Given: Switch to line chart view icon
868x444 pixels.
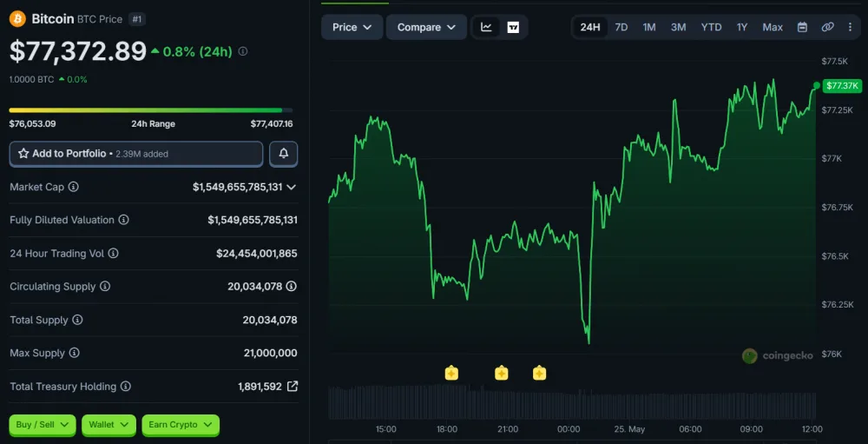Looking at the screenshot, I should (x=486, y=27).
